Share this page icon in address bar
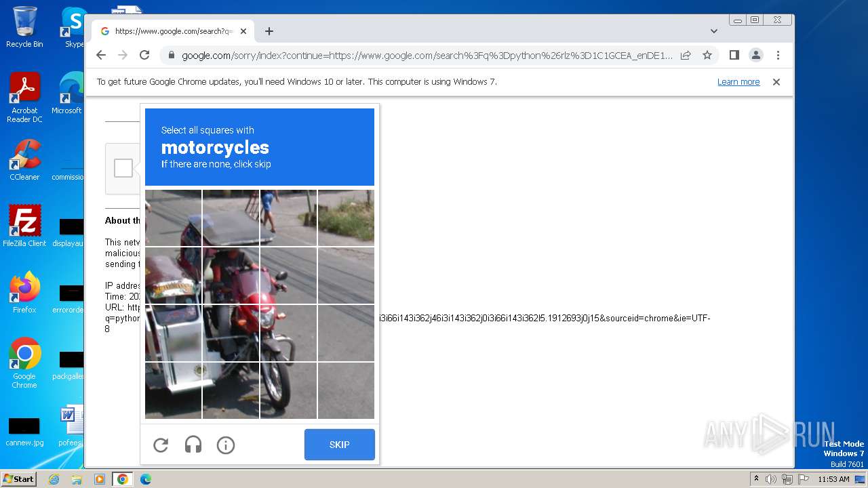 (686, 55)
